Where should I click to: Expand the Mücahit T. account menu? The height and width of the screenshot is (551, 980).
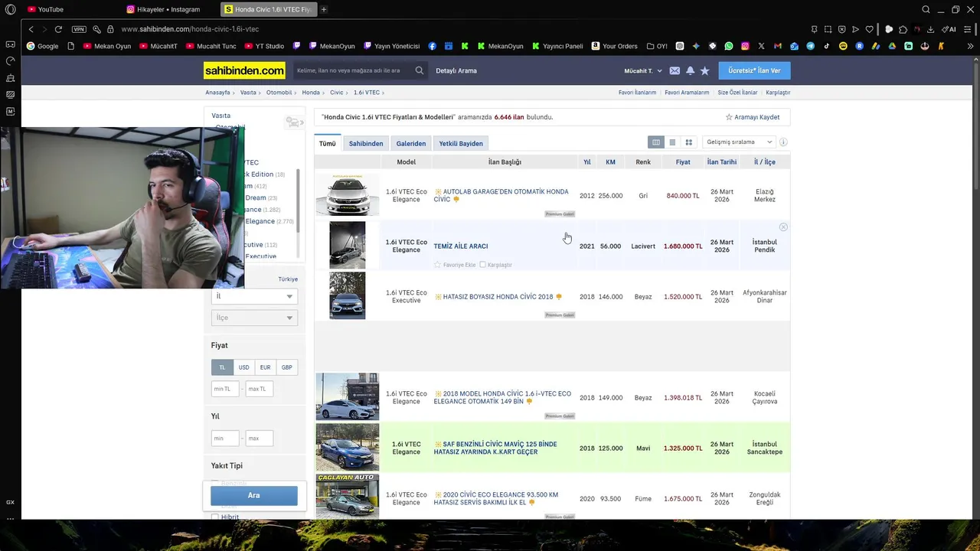click(643, 70)
